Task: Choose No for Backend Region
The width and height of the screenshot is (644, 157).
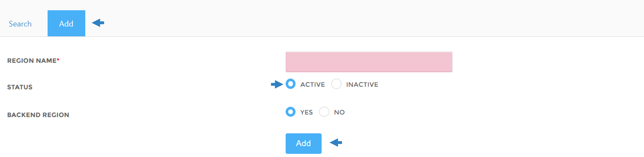Action: pos(324,112)
